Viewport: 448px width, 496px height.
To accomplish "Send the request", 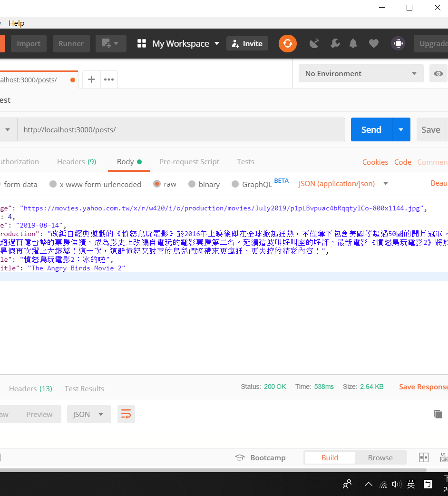I will click(371, 129).
